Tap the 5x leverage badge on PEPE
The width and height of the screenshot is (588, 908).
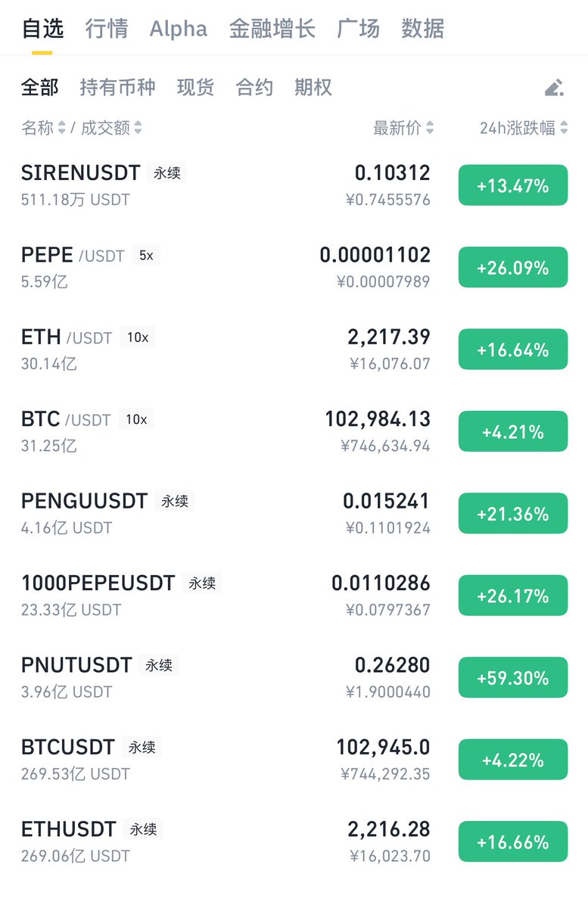(x=146, y=256)
